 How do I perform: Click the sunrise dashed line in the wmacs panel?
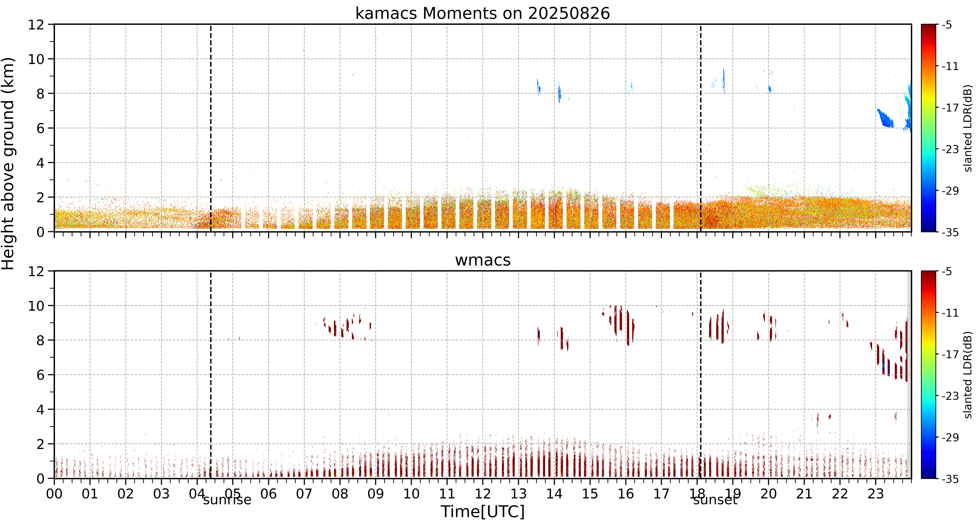[211, 375]
